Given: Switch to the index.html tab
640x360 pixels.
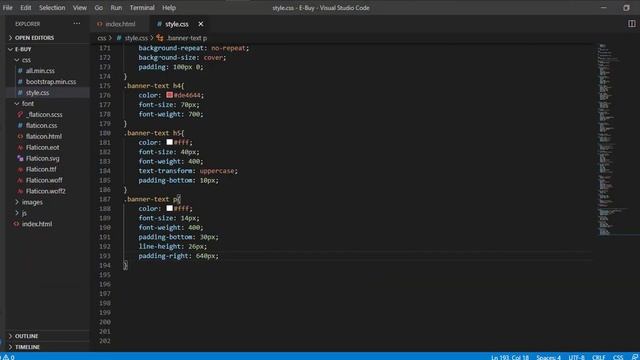Looking at the screenshot, I should [x=120, y=24].
